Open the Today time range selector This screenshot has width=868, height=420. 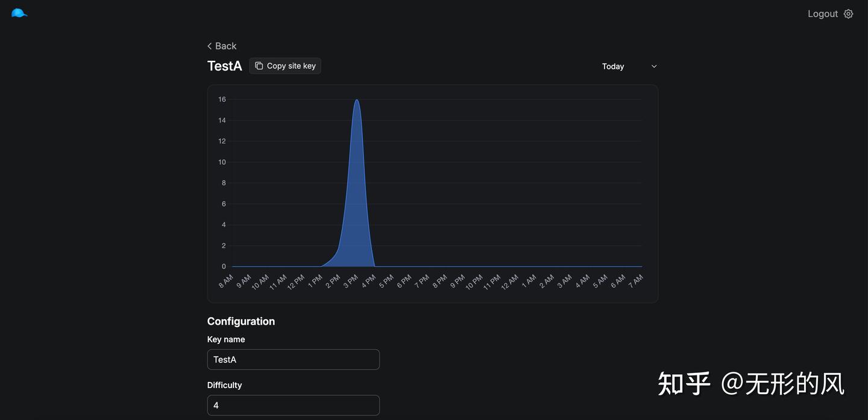click(629, 66)
